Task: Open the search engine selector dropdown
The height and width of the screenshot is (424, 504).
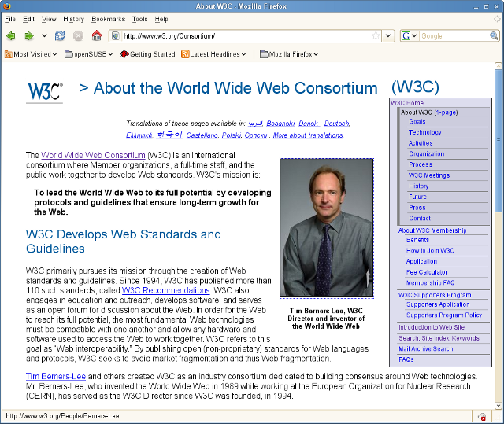Action: pos(409,35)
